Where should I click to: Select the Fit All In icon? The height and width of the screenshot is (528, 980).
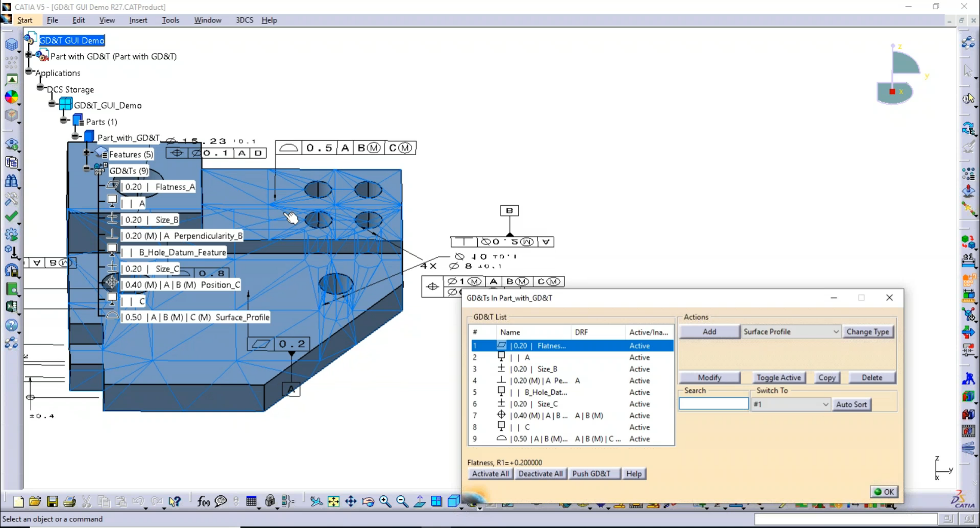333,502
